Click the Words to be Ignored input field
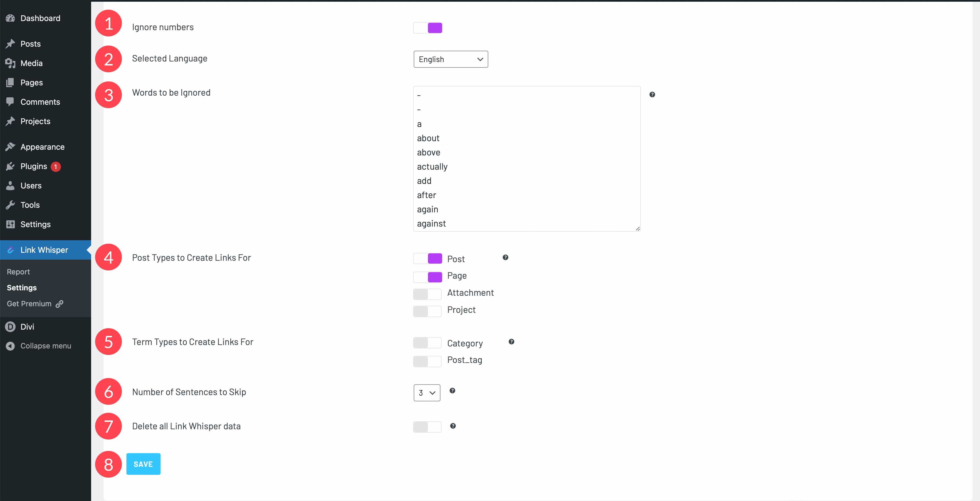 [x=527, y=159]
